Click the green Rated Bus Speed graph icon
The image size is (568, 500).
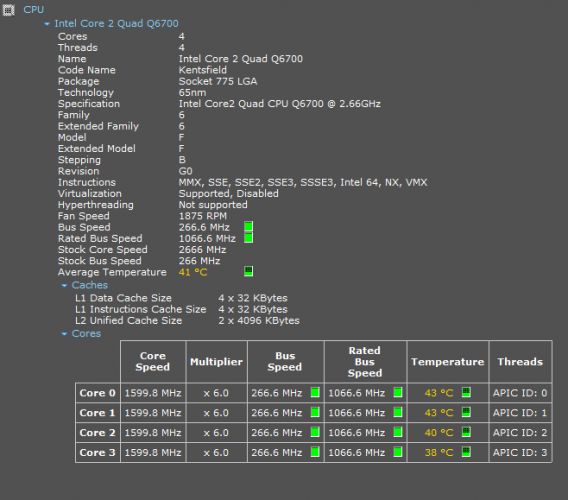click(248, 238)
